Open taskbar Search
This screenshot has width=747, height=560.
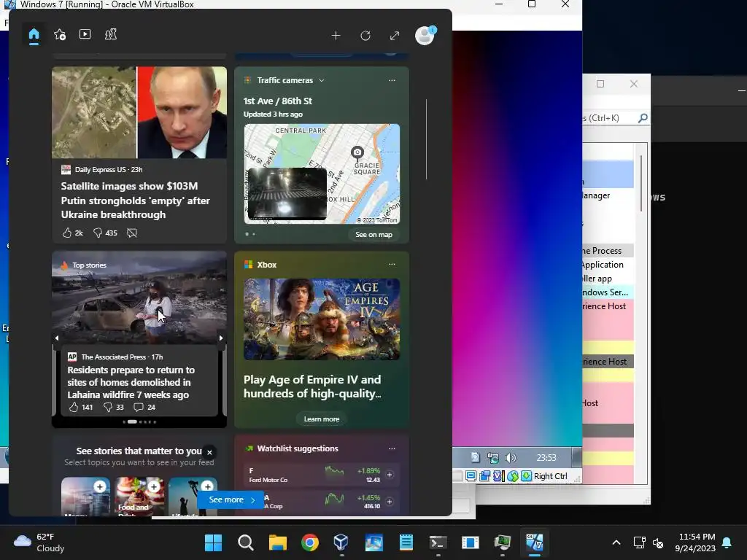click(245, 542)
